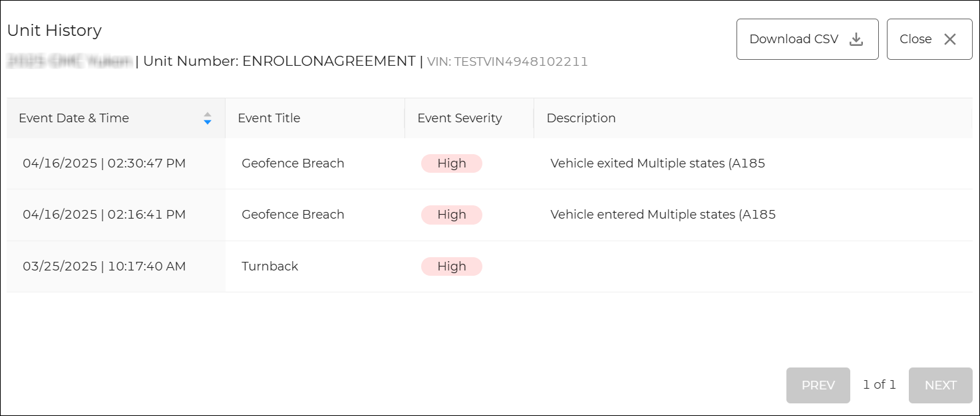Click the 'Vehicle exited Multiple states' description
This screenshot has width=980, height=416.
pos(657,163)
